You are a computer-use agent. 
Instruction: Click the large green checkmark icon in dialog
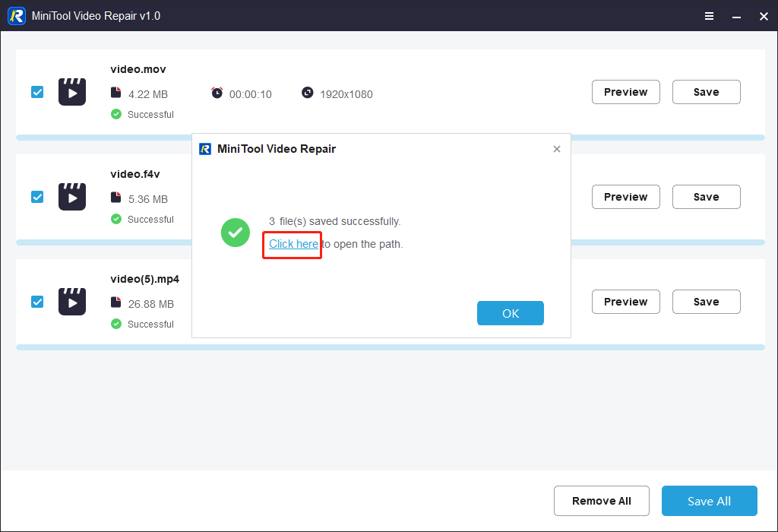pyautogui.click(x=236, y=233)
